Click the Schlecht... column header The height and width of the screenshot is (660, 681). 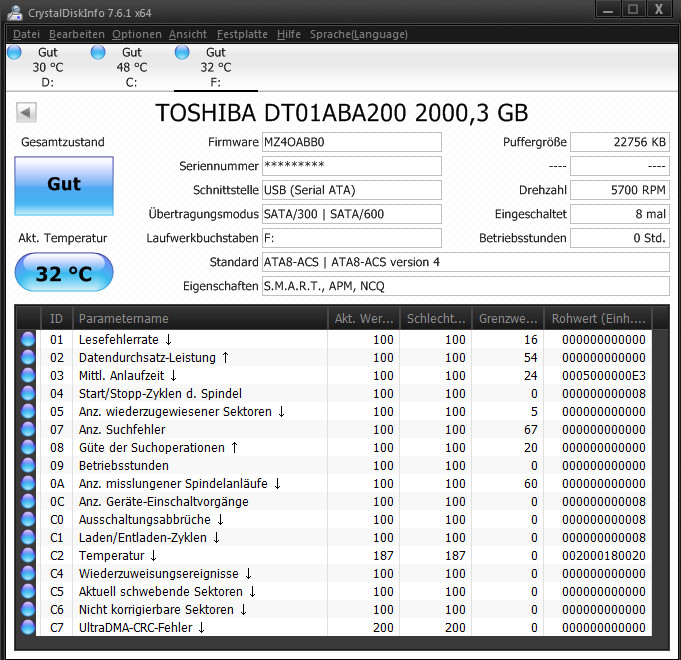pos(436,318)
